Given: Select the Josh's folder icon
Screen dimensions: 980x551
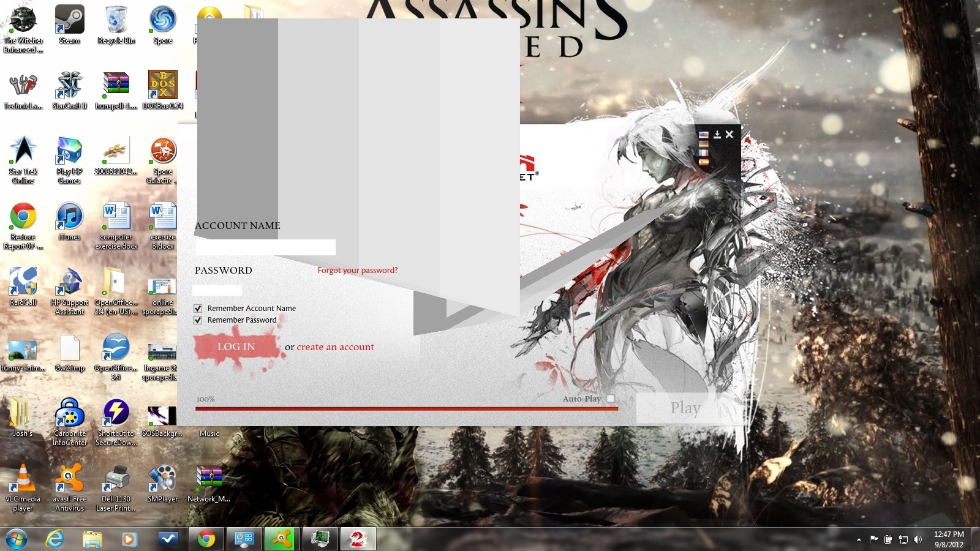Looking at the screenshot, I should click(23, 418).
